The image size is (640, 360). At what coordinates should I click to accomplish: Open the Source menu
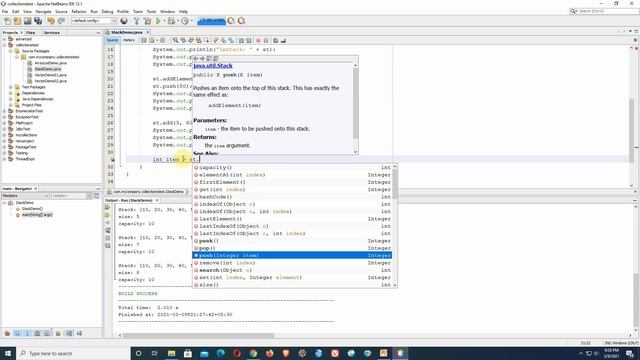point(61,11)
